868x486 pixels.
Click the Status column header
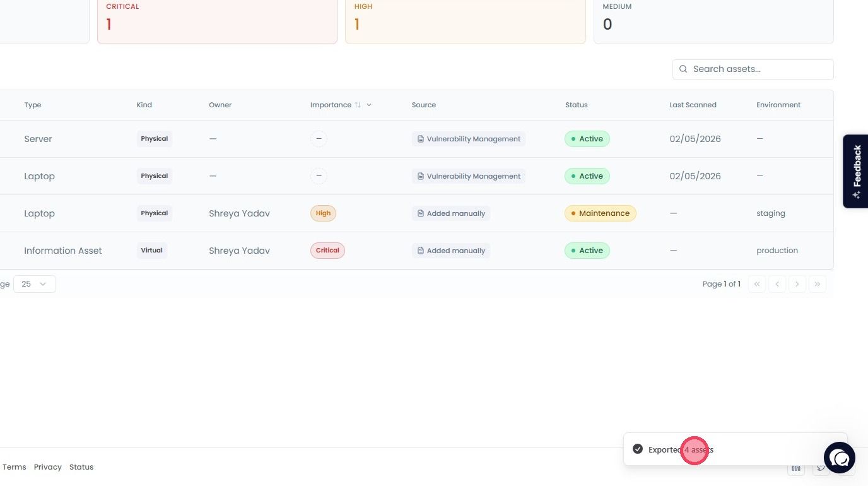click(x=577, y=105)
